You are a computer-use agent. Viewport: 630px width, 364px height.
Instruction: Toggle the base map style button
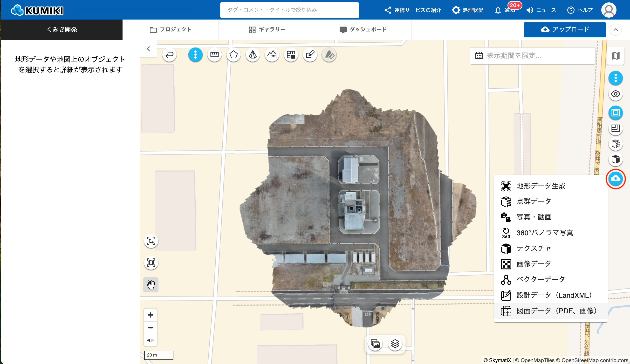click(615, 56)
